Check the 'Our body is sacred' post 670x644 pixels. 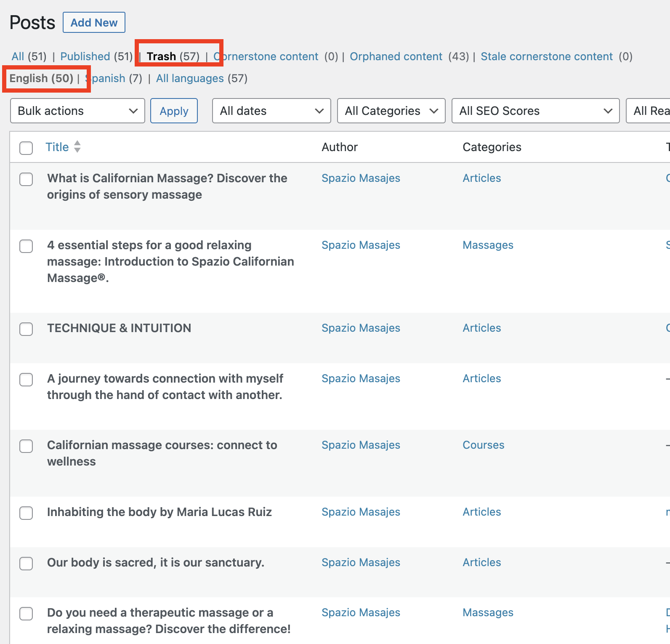point(26,563)
